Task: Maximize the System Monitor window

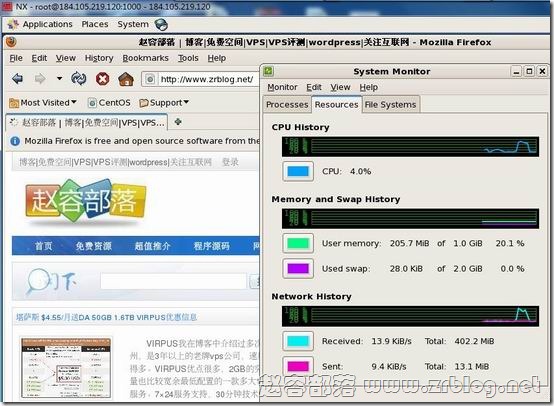Action: (529, 71)
